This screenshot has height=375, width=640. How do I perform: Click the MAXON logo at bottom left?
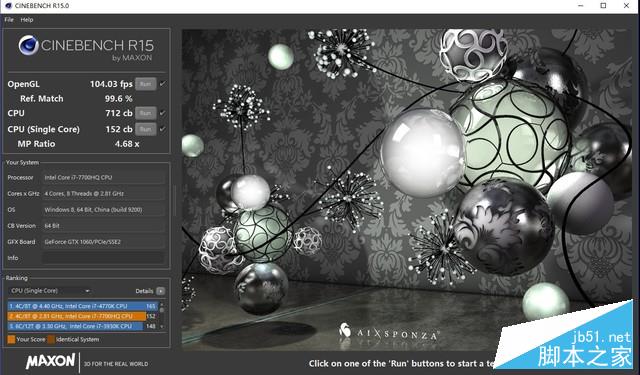click(x=51, y=362)
